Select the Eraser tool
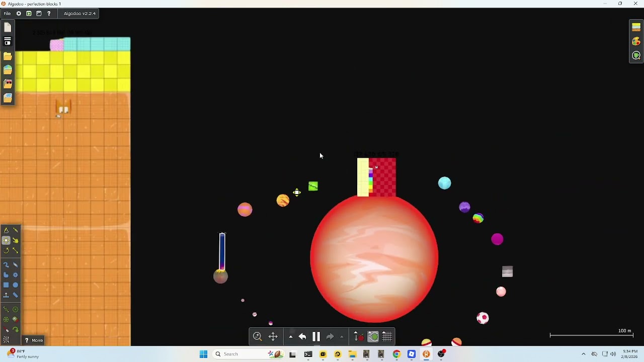 coord(16,265)
